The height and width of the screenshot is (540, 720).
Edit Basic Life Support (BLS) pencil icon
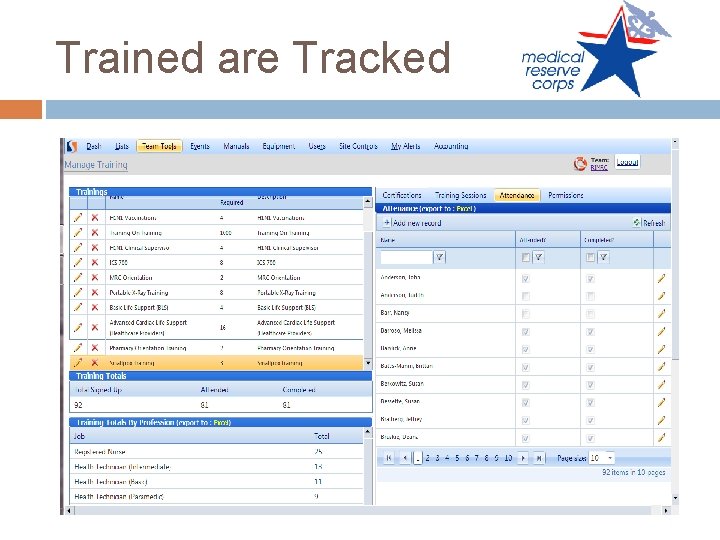[x=78, y=307]
